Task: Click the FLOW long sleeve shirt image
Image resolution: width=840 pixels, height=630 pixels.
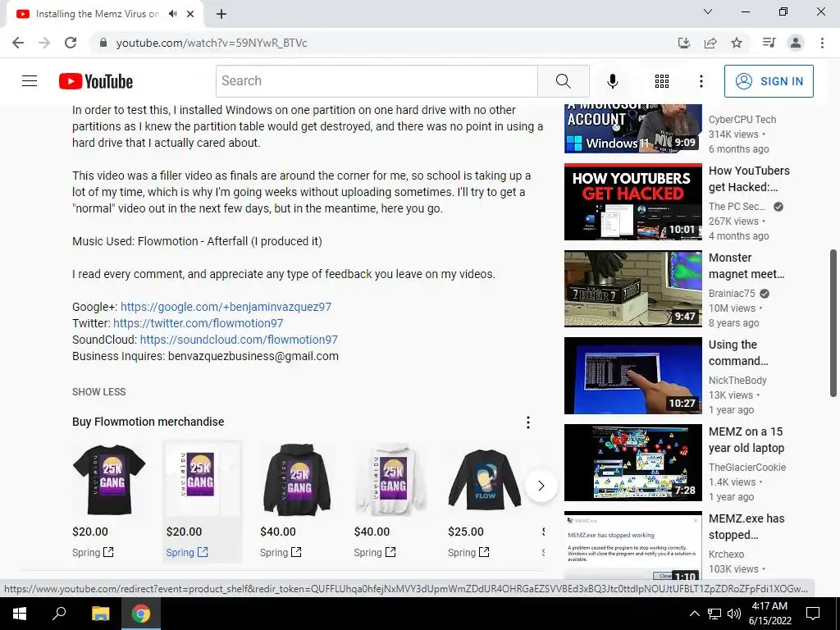Action: [485, 479]
